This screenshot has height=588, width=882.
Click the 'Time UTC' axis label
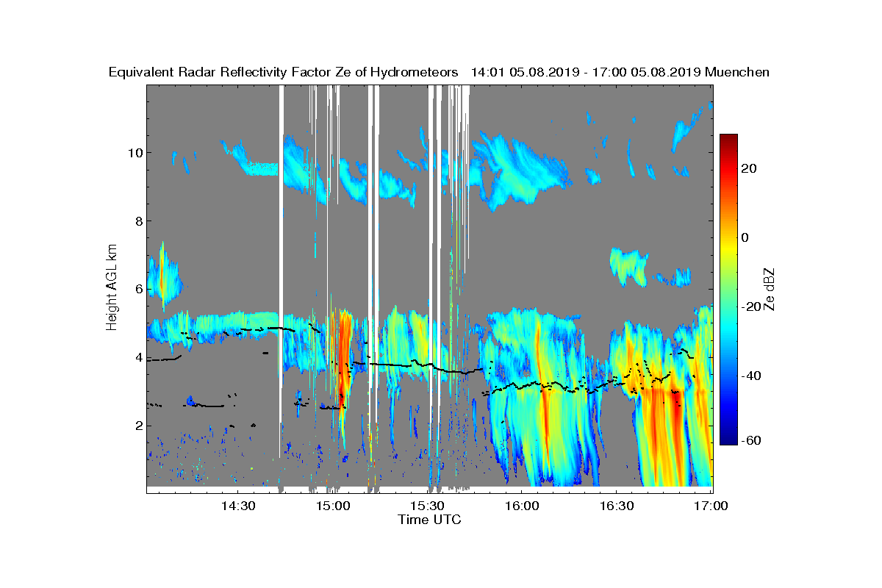coord(430,520)
